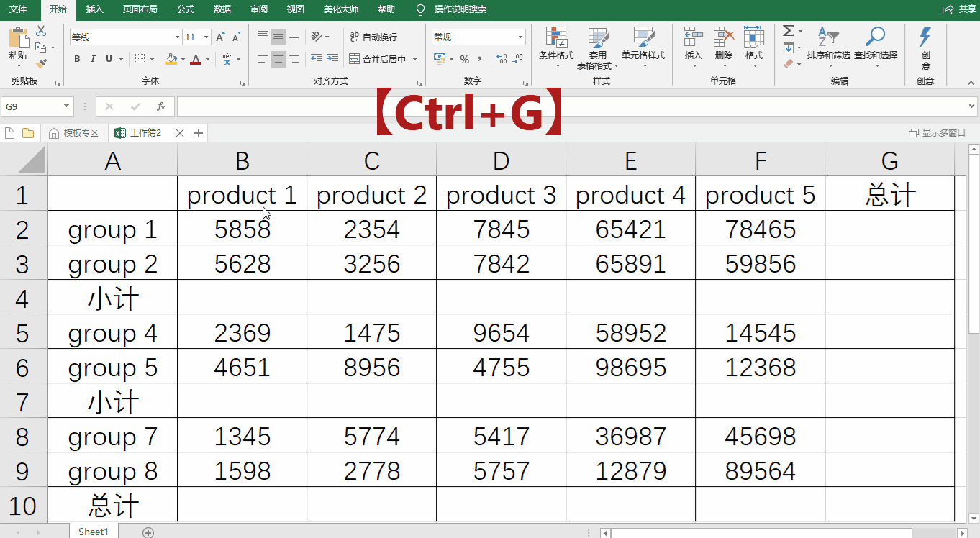Expand the Name Box dropdown
Image resolution: width=980 pixels, height=538 pixels.
67,106
